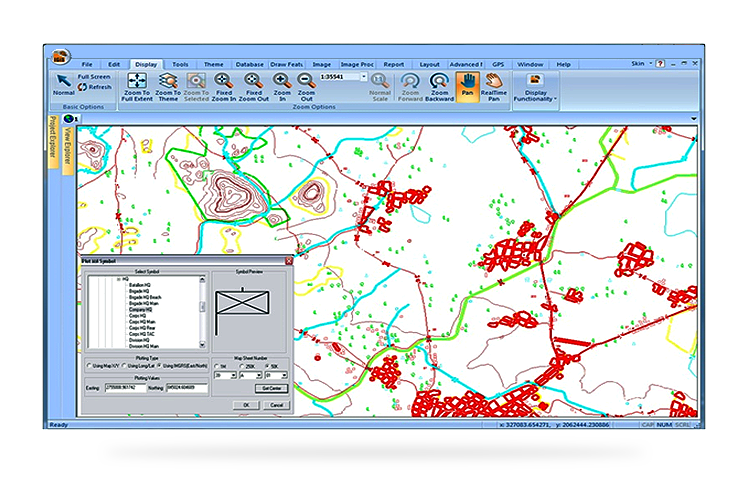This screenshot has width=749, height=500.
Task: Open the File menu
Action: point(87,64)
